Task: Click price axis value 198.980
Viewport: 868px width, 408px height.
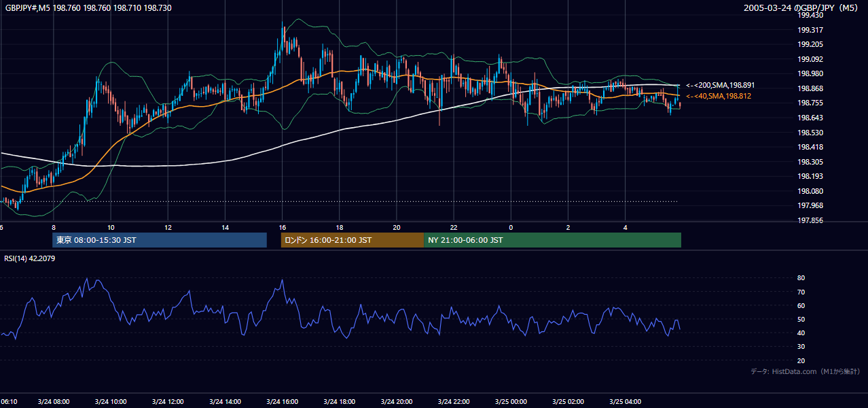Action: (x=810, y=74)
